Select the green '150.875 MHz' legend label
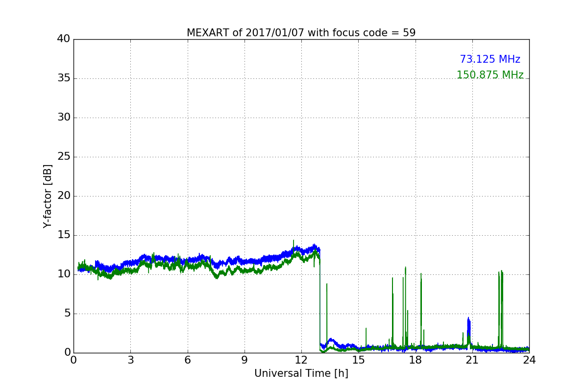Viewport: 588px width, 392px height. tap(490, 75)
